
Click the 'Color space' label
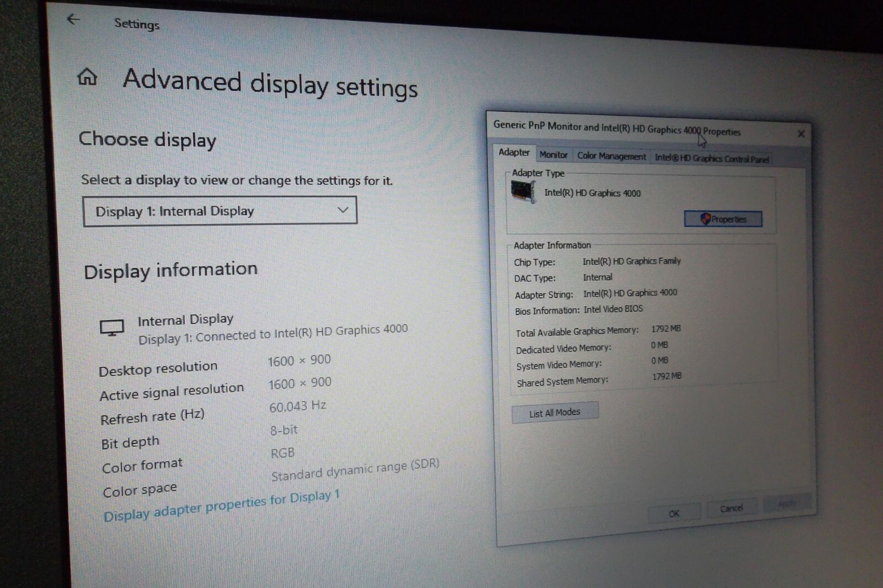140,490
